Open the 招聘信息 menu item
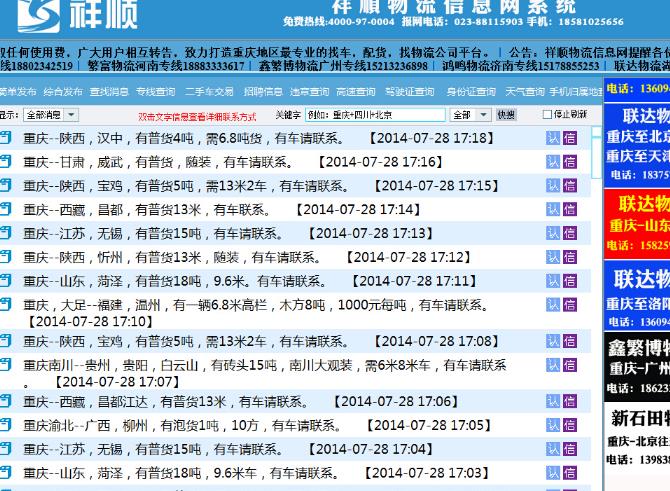670x491 pixels. click(263, 91)
